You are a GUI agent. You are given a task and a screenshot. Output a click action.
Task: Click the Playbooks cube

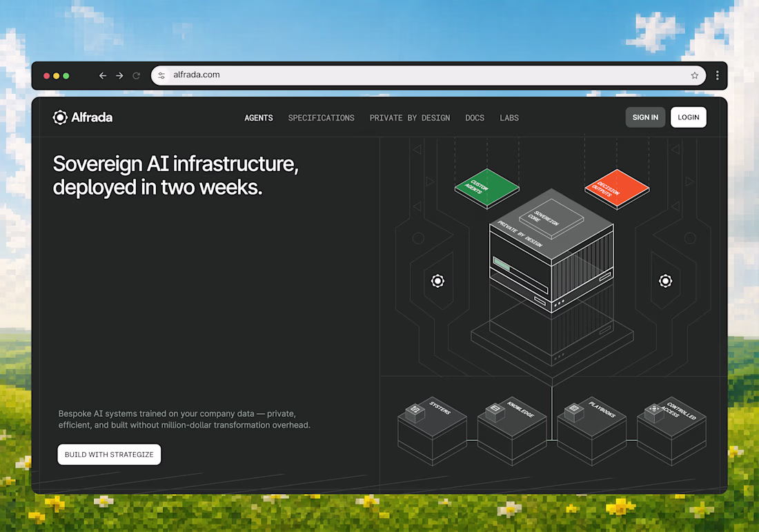pos(592,431)
